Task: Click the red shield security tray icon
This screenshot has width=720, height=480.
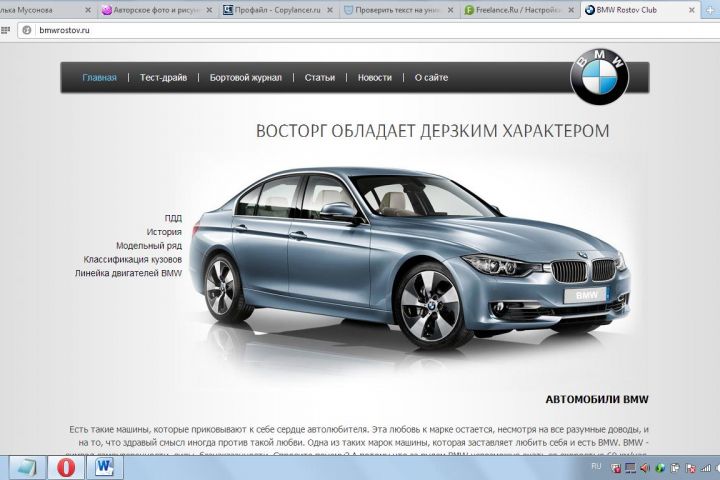Action: click(616, 468)
